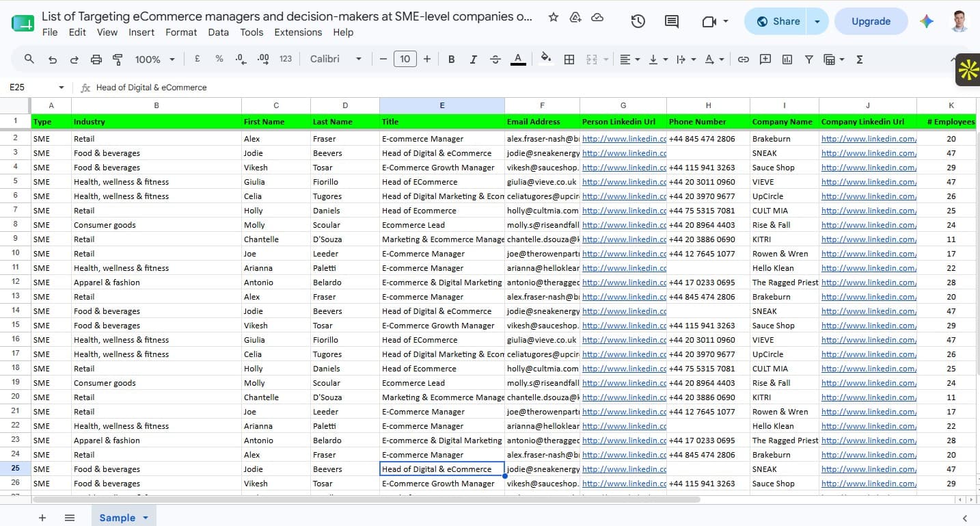Increase font size plus button
Screen dimensions: 980x526
427,60
